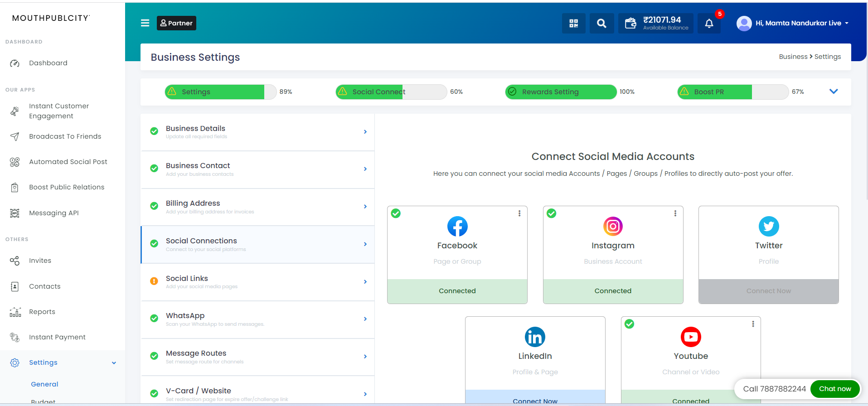Select General under Settings
Image resolution: width=868 pixels, height=406 pixels.
click(44, 384)
